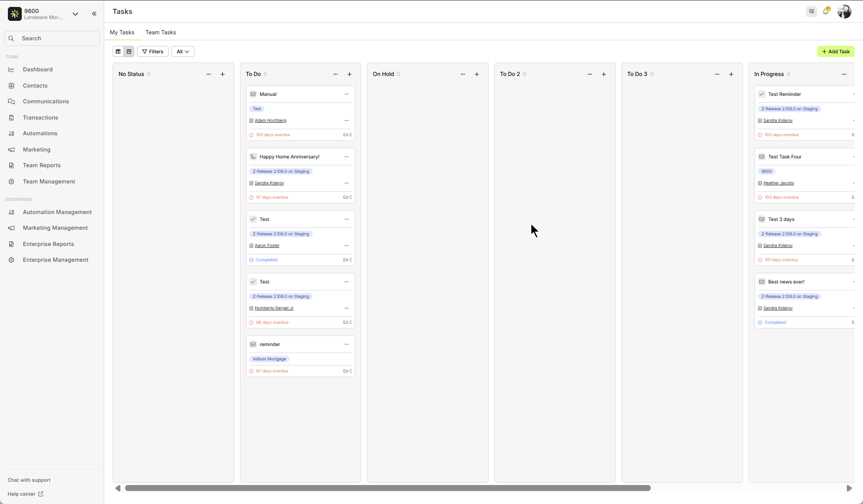863x504 pixels.
Task: Switch to the Team Tasks tab
Action: point(160,32)
